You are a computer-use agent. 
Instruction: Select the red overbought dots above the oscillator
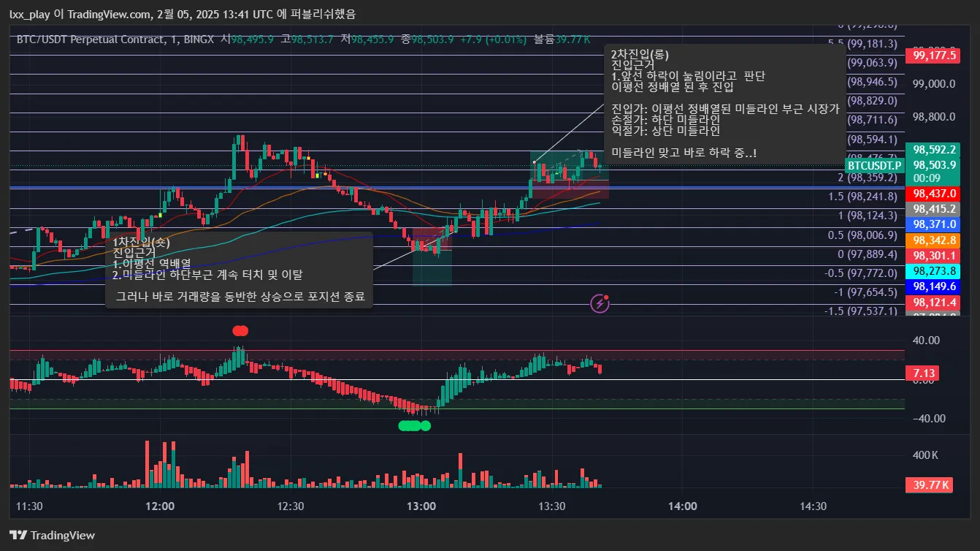tap(240, 330)
